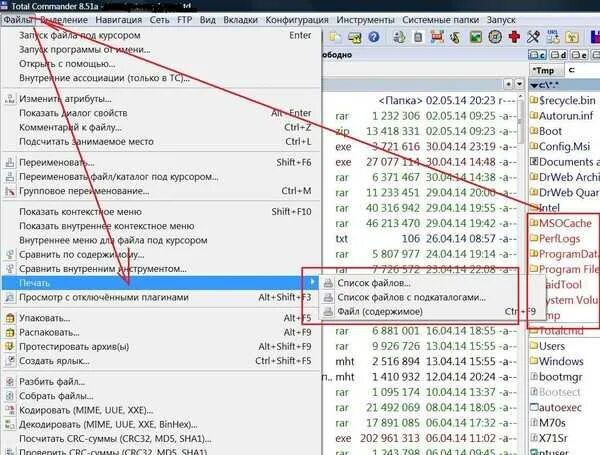
Task: Select drive d button
Action: click(558, 55)
